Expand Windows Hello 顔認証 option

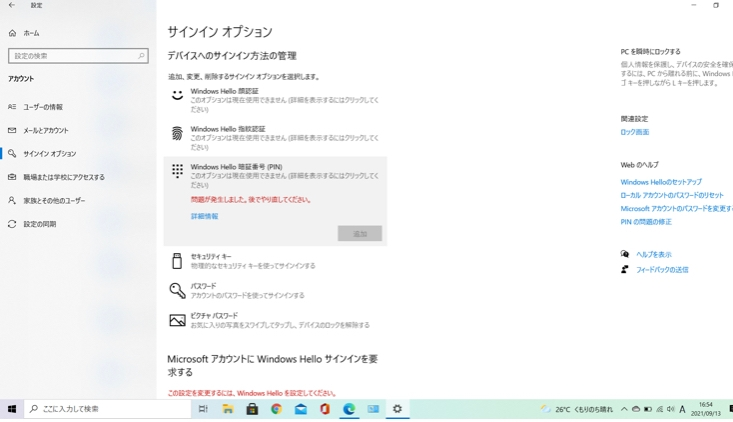coord(275,100)
